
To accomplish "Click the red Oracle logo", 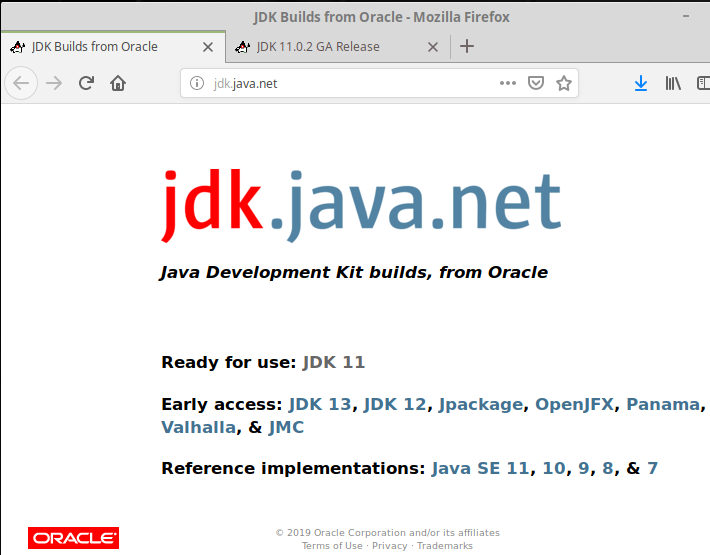I will 73,538.
